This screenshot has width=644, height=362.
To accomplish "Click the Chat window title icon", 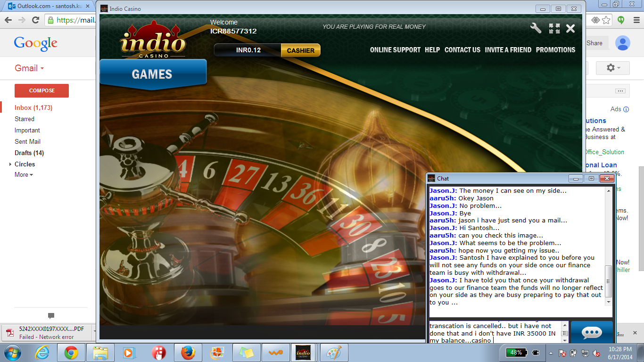I will point(431,178).
